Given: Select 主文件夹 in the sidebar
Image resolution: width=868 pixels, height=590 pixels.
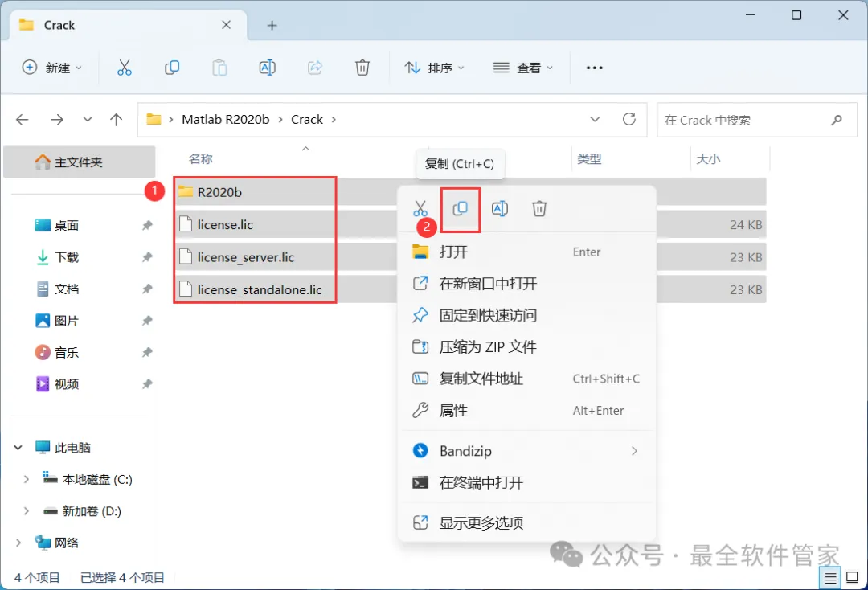Looking at the screenshot, I should click(79, 162).
